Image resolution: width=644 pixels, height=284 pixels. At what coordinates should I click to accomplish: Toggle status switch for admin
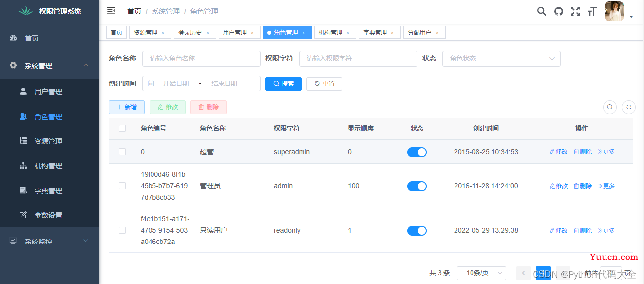[417, 186]
